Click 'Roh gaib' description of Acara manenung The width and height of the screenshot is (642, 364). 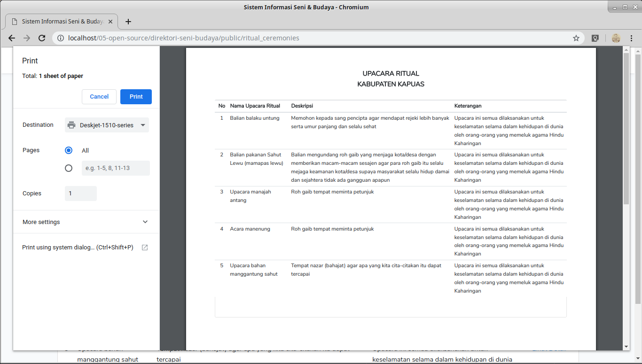332,229
